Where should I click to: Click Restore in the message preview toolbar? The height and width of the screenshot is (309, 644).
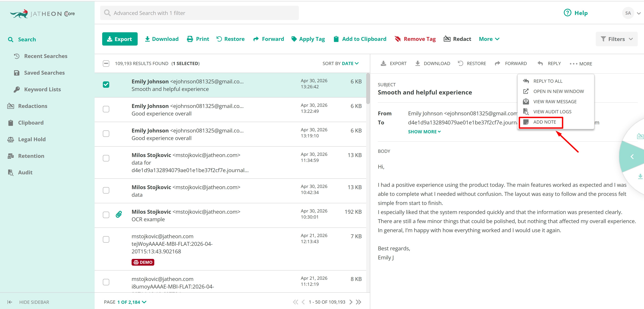click(x=472, y=64)
